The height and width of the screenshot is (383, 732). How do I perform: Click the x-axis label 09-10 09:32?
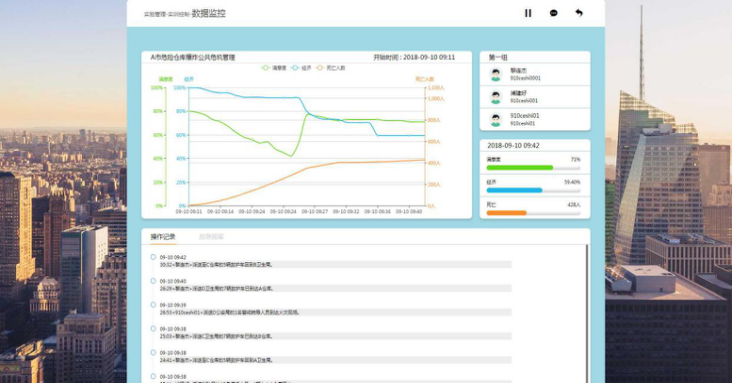point(346,212)
